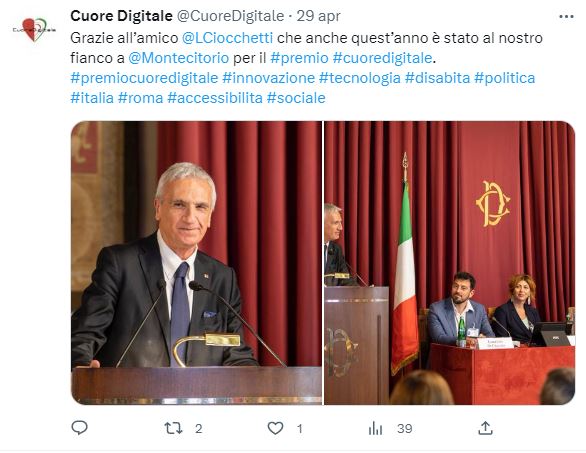The width and height of the screenshot is (586, 453).
Task: Share the tweet via upload icon
Action: pos(485,428)
